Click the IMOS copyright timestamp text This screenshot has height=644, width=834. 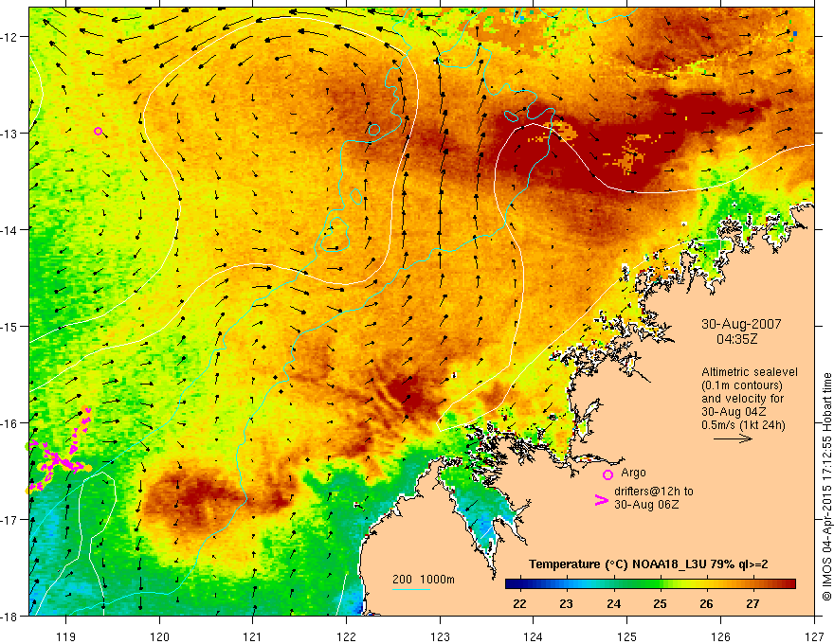tap(826, 487)
